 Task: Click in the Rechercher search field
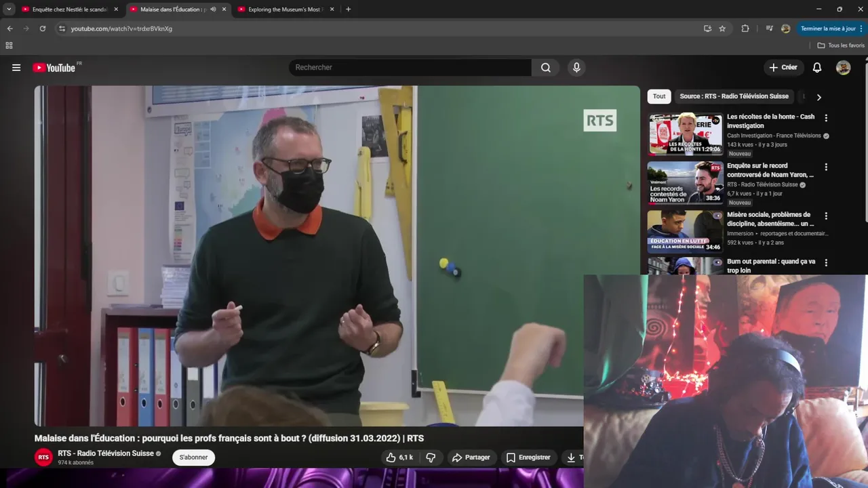pos(410,67)
